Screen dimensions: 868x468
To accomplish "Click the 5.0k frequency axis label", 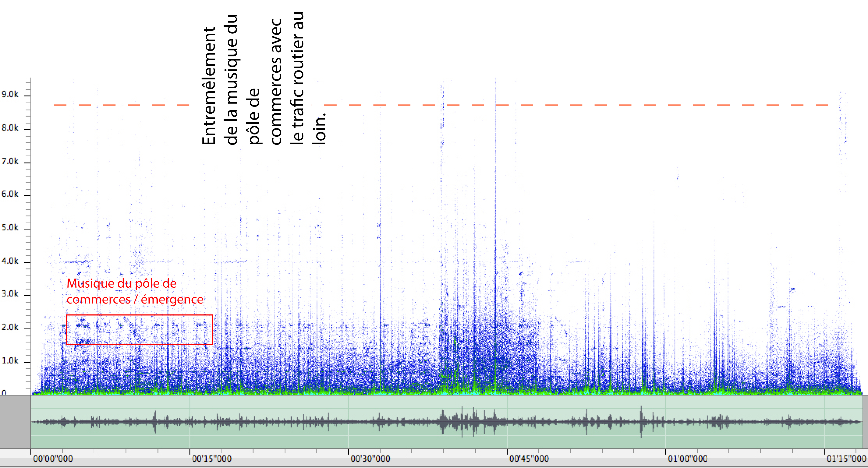I will pyautogui.click(x=10, y=227).
